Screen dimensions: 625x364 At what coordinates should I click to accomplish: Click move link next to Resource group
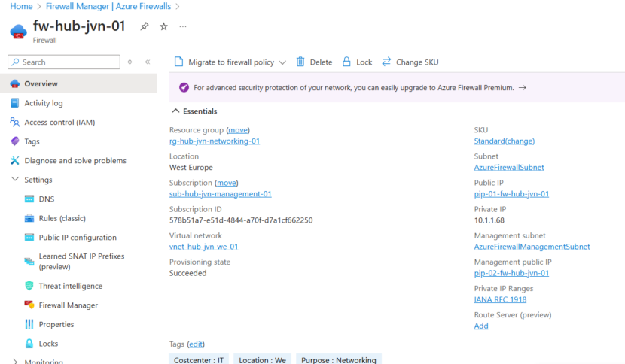tap(238, 130)
